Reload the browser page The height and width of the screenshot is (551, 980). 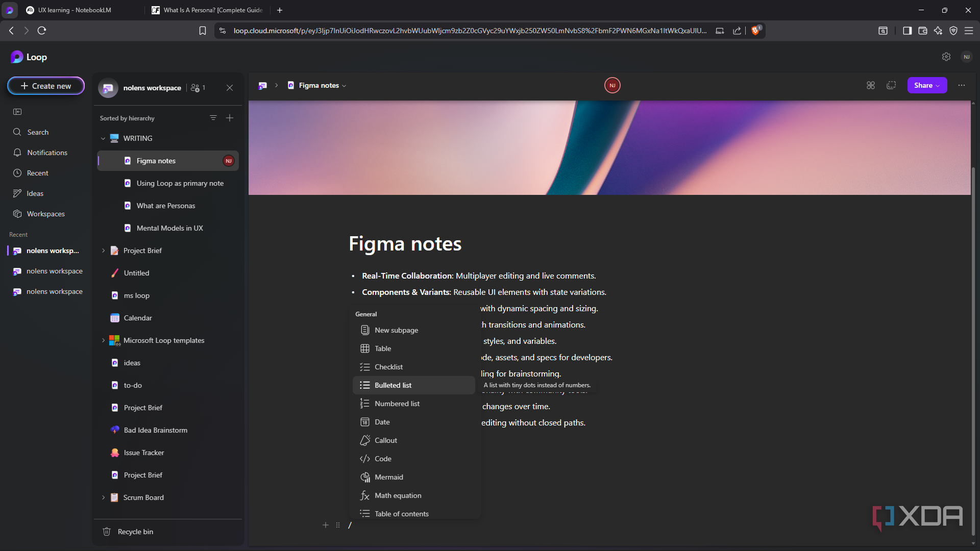[x=42, y=31]
